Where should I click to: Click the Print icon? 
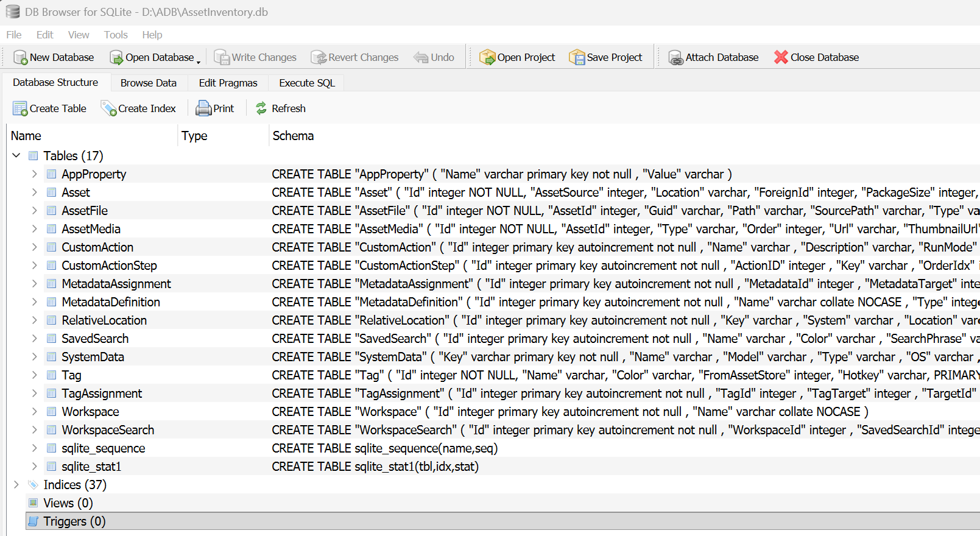coord(203,108)
